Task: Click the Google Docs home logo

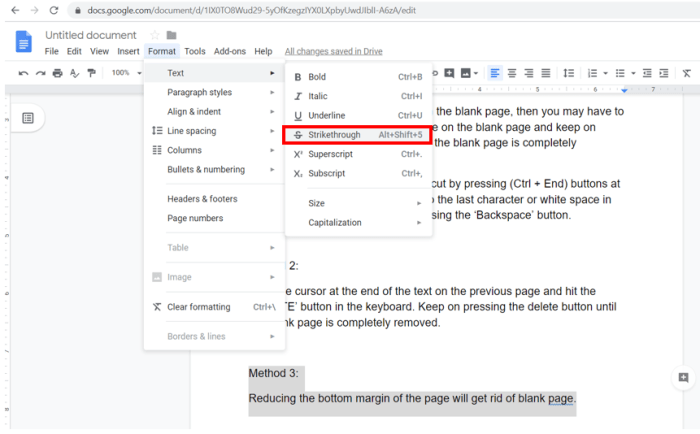Action: point(24,42)
